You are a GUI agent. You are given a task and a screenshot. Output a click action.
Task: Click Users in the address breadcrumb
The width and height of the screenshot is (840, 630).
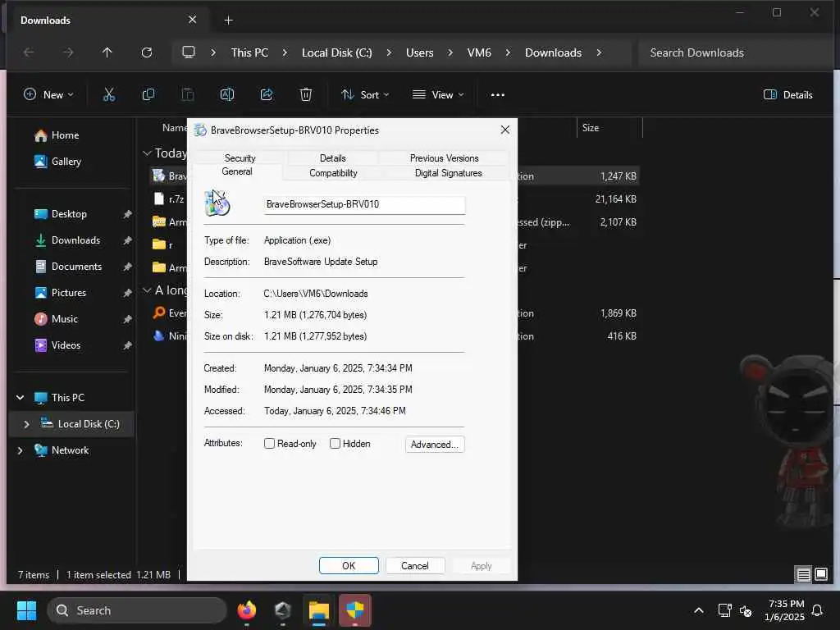tap(419, 52)
